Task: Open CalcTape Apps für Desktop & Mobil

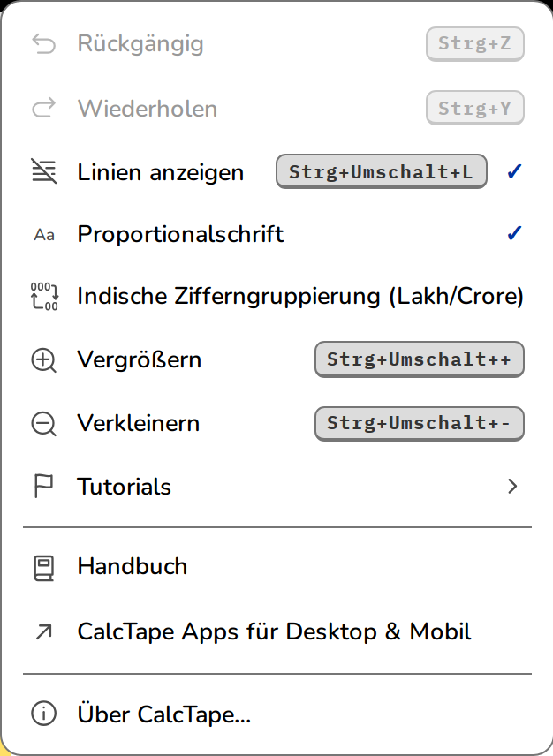Action: point(277,631)
